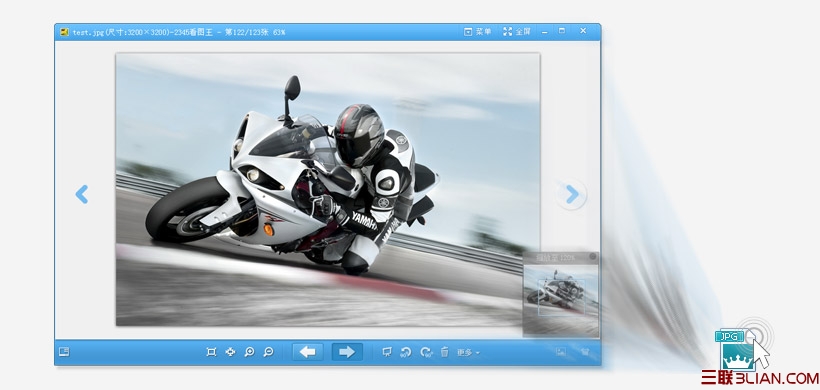Click the fit-to-window size icon

tap(211, 352)
